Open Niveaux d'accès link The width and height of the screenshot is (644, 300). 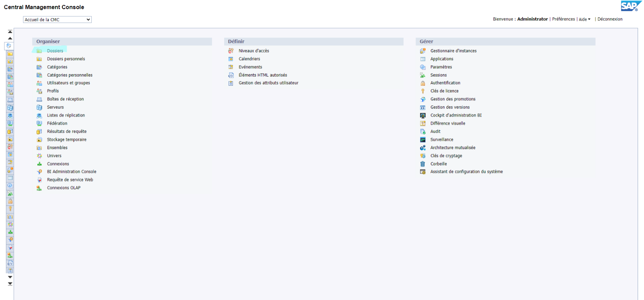point(254,51)
